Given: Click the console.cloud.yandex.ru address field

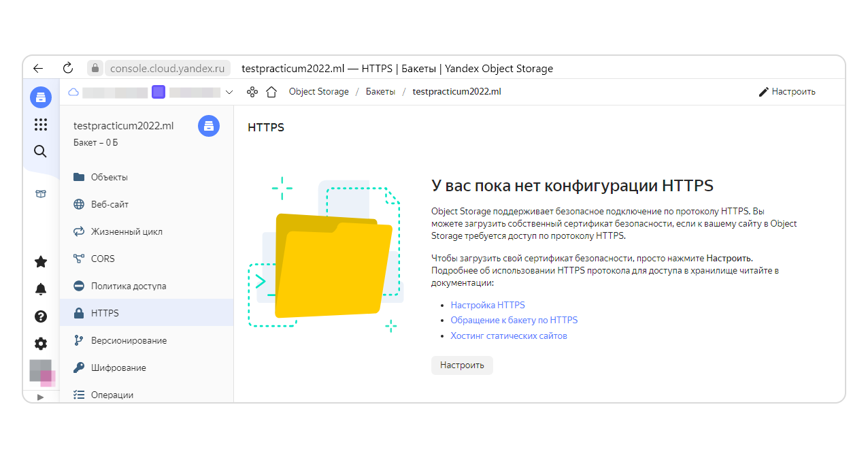Looking at the screenshot, I should pos(167,68).
